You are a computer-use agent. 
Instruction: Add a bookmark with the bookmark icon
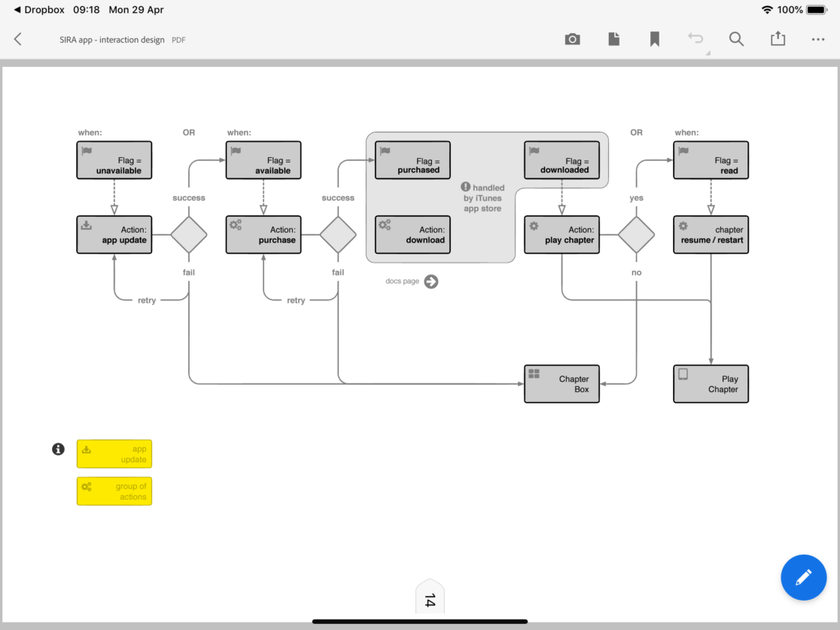(x=655, y=39)
